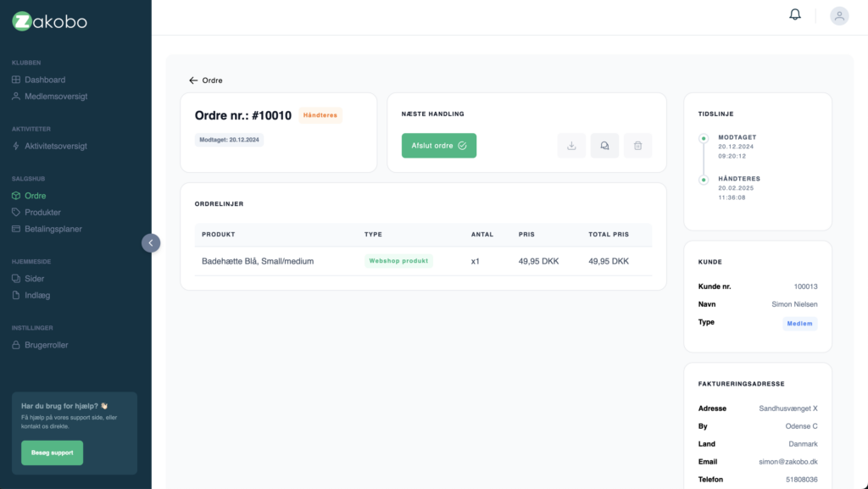The image size is (868, 489).
Task: Click the Besøg support button
Action: [x=52, y=453]
